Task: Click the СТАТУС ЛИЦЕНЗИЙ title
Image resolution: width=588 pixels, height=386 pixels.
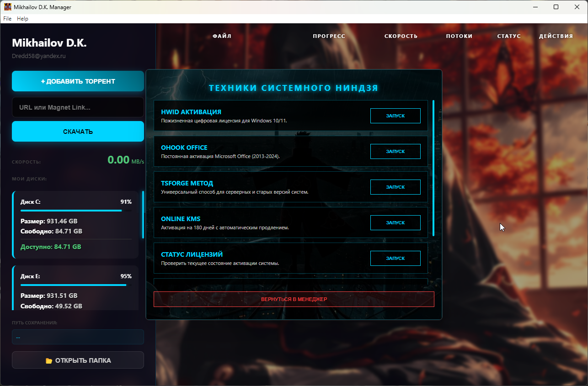Action: coord(192,254)
